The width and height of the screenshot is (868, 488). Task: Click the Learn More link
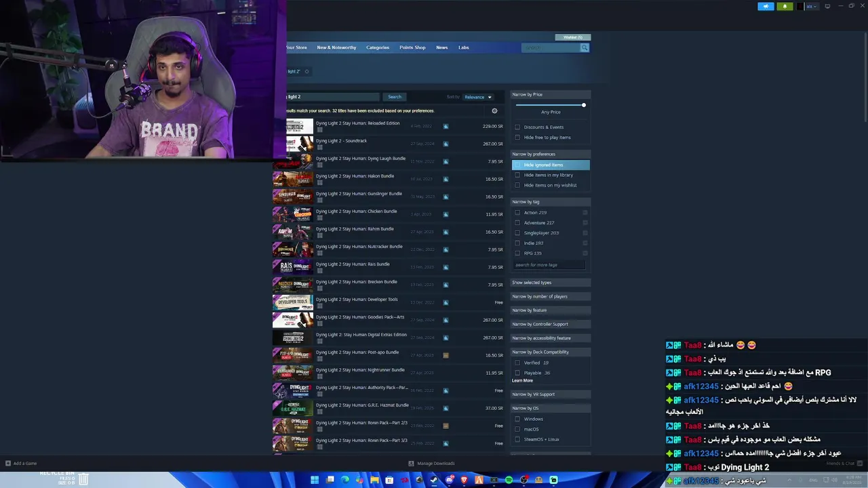(x=522, y=381)
